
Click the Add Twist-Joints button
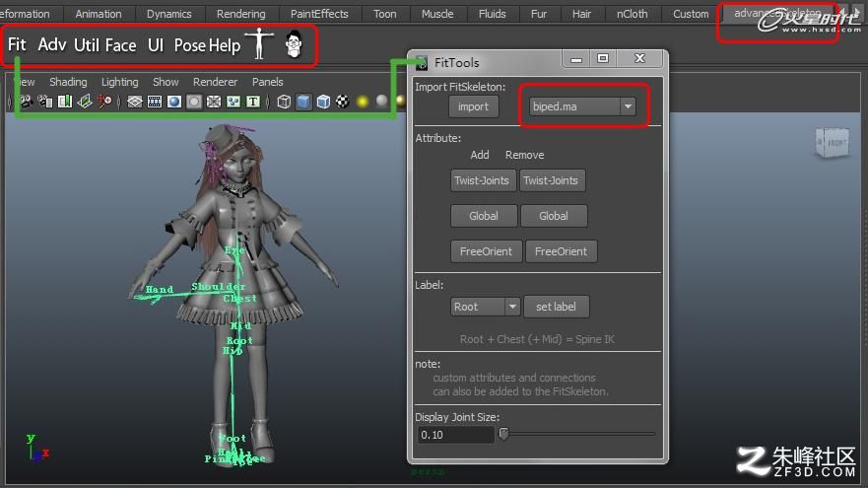pyautogui.click(x=483, y=180)
